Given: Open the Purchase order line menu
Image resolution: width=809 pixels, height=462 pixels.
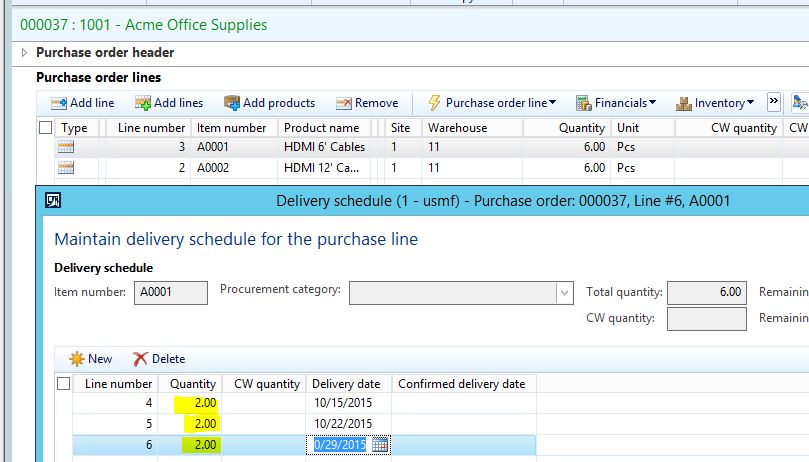Looking at the screenshot, I should coord(492,103).
